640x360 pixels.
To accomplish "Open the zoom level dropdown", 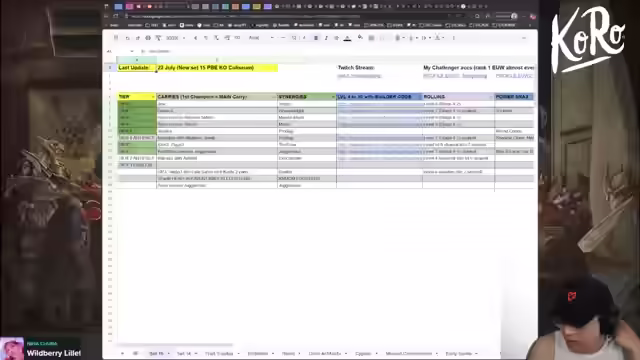I will click(176, 38).
